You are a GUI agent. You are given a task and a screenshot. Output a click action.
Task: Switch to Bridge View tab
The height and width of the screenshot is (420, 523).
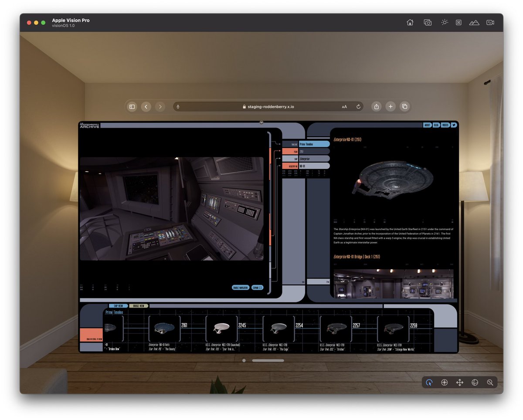point(139,306)
